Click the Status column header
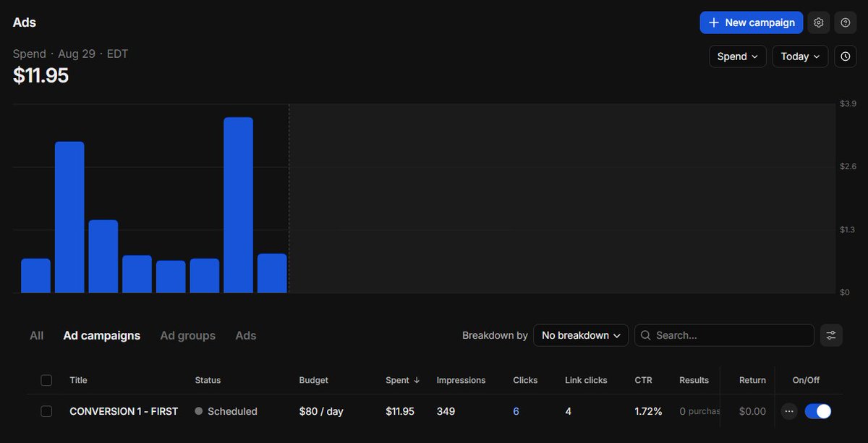Viewport: 868px width, 443px height. (208, 380)
